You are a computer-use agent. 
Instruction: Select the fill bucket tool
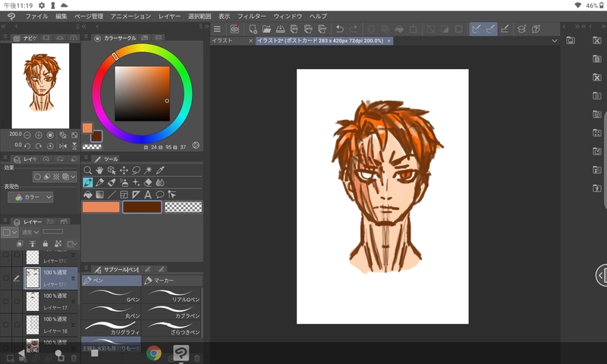88,194
